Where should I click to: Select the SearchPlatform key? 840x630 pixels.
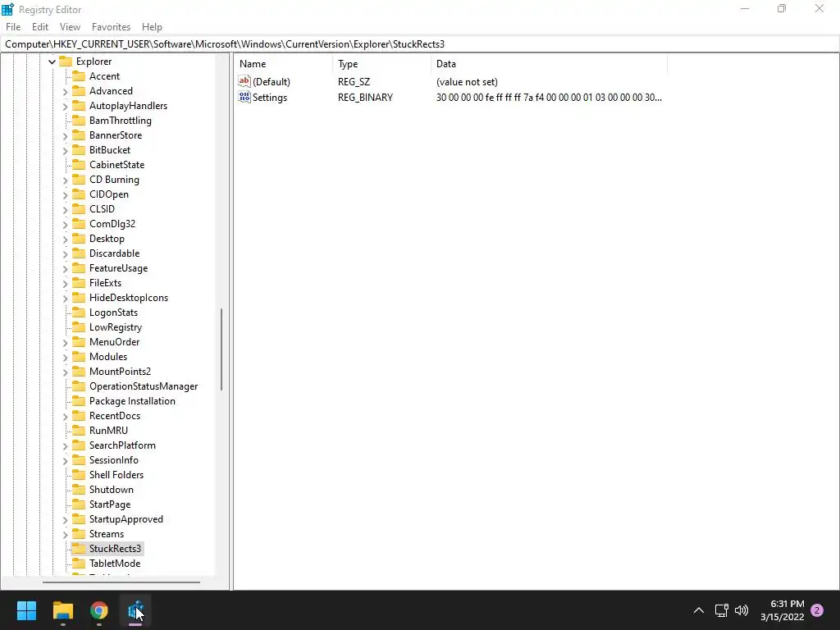[x=122, y=445]
